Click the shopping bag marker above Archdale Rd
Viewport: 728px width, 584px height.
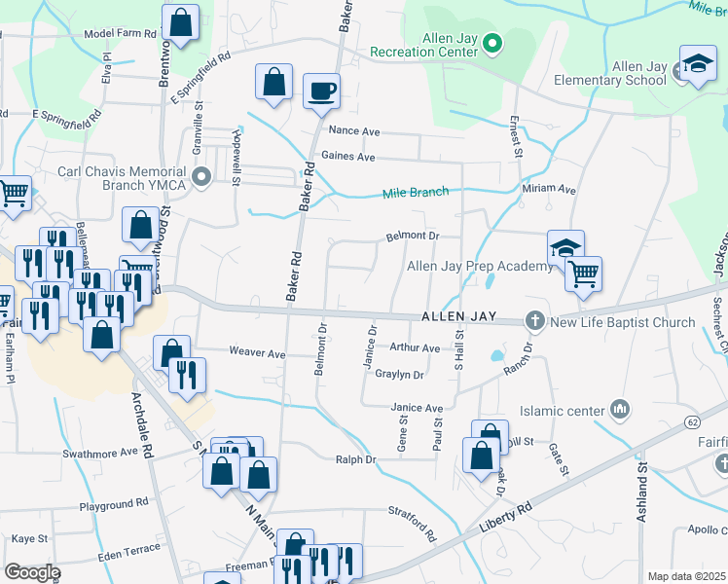[101, 336]
